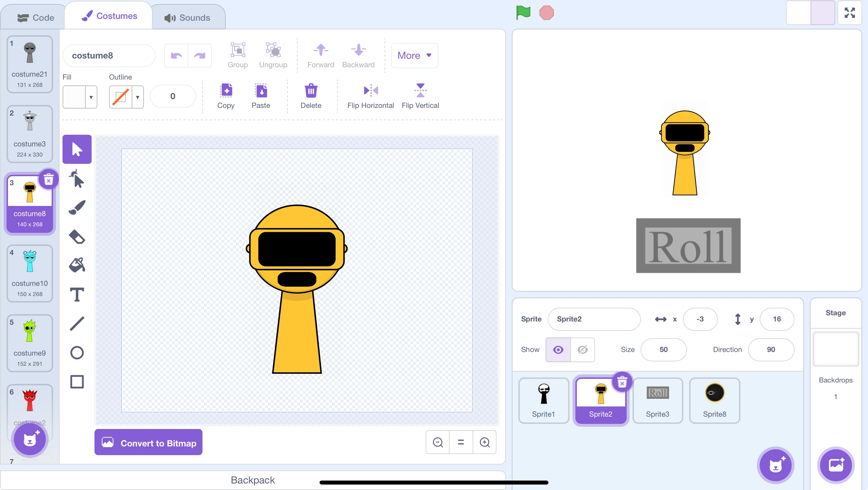Select the Circle tool
Image resolution: width=868 pixels, height=490 pixels.
pyautogui.click(x=77, y=353)
